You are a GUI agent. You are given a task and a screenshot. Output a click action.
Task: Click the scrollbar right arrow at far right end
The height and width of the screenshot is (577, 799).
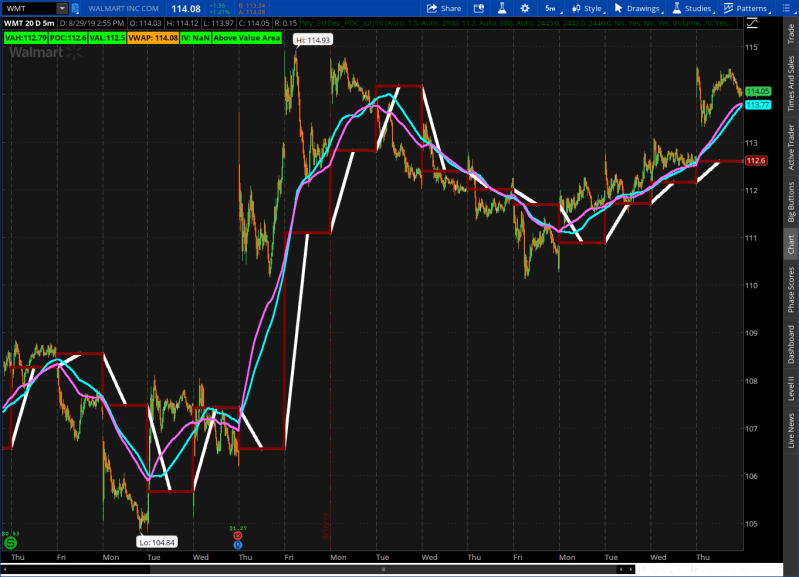(x=632, y=569)
